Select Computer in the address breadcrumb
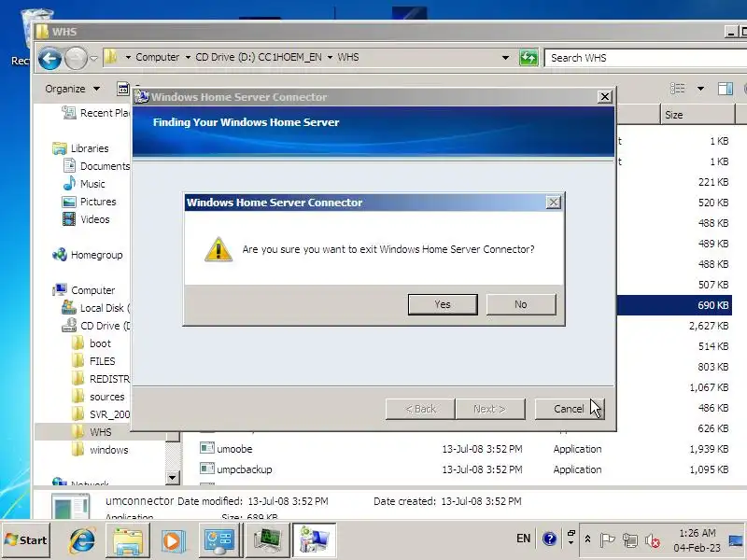 [157, 57]
